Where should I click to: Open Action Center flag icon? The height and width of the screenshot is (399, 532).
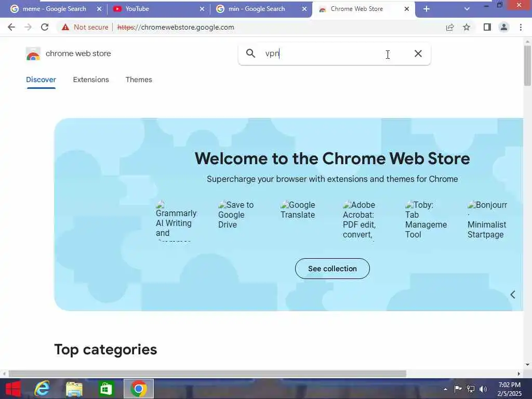pyautogui.click(x=458, y=389)
